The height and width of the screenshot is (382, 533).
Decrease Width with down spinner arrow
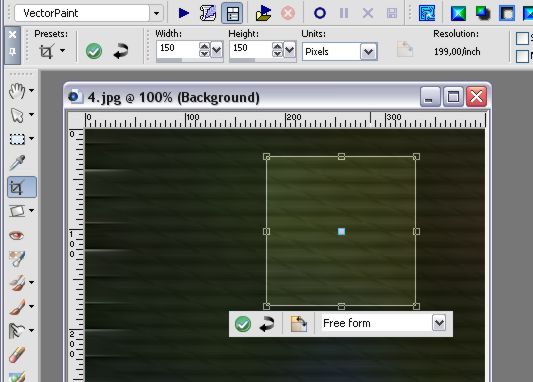tap(204, 53)
